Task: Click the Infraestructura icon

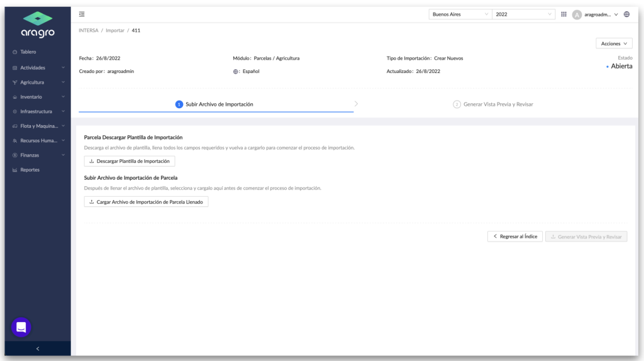Action: (15, 112)
